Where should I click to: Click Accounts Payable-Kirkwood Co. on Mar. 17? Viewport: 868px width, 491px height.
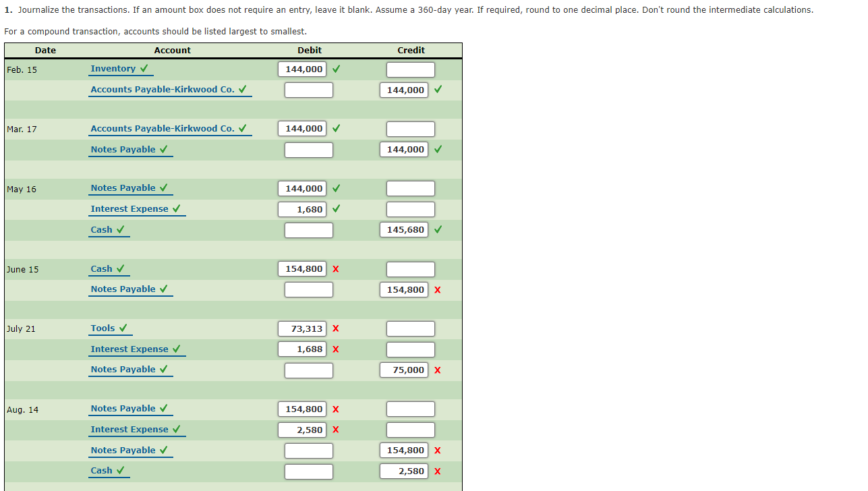click(x=165, y=128)
